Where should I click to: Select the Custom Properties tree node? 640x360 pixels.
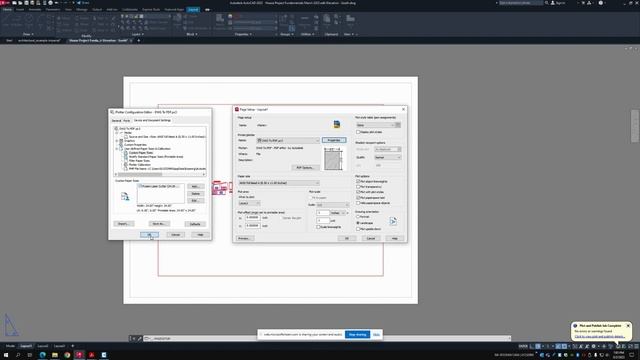pos(135,145)
